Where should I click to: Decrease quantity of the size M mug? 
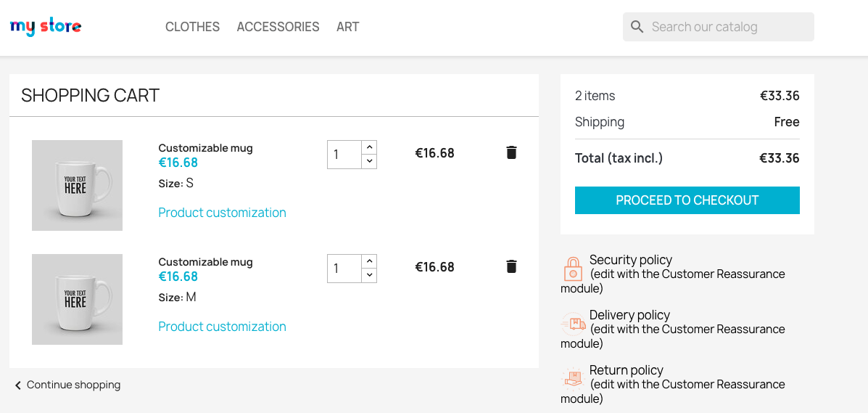[x=369, y=275]
